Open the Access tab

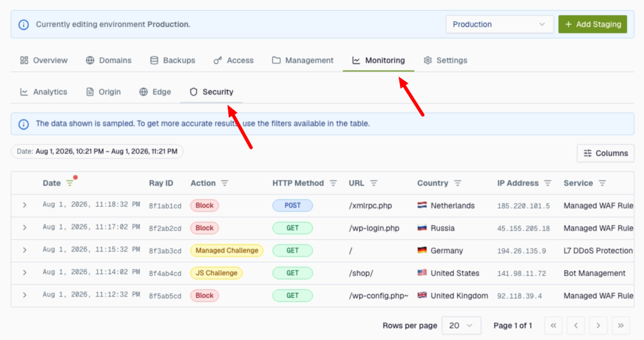[233, 60]
